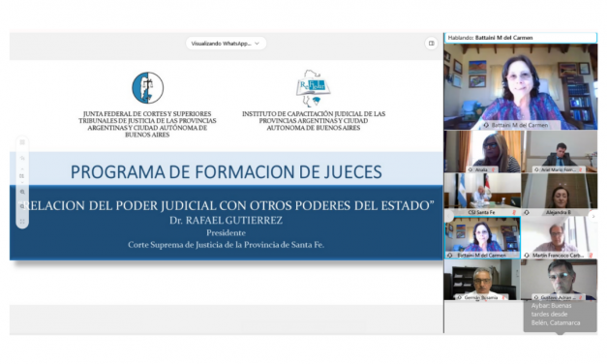Viewport: 607px width, 364px height.
Task: Show previous page of participant videos
Action: [x=448, y=216]
